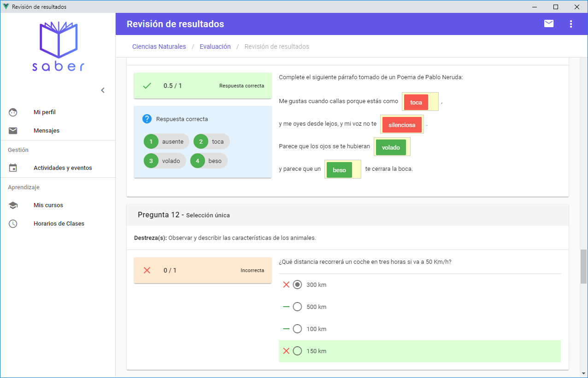The height and width of the screenshot is (378, 588).
Task: Click the red X mark next to 300 km
Action: click(x=286, y=285)
